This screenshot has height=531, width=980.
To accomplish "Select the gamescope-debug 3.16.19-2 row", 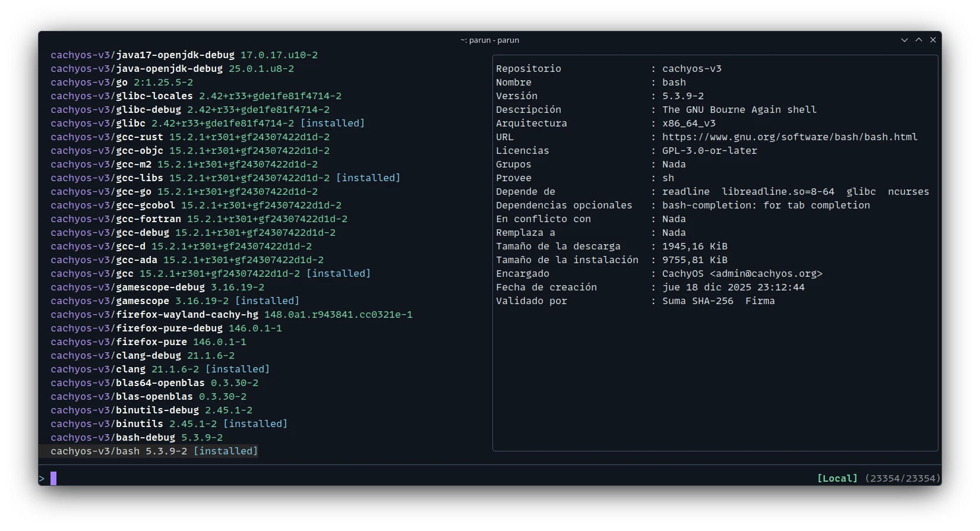I will click(x=157, y=287).
